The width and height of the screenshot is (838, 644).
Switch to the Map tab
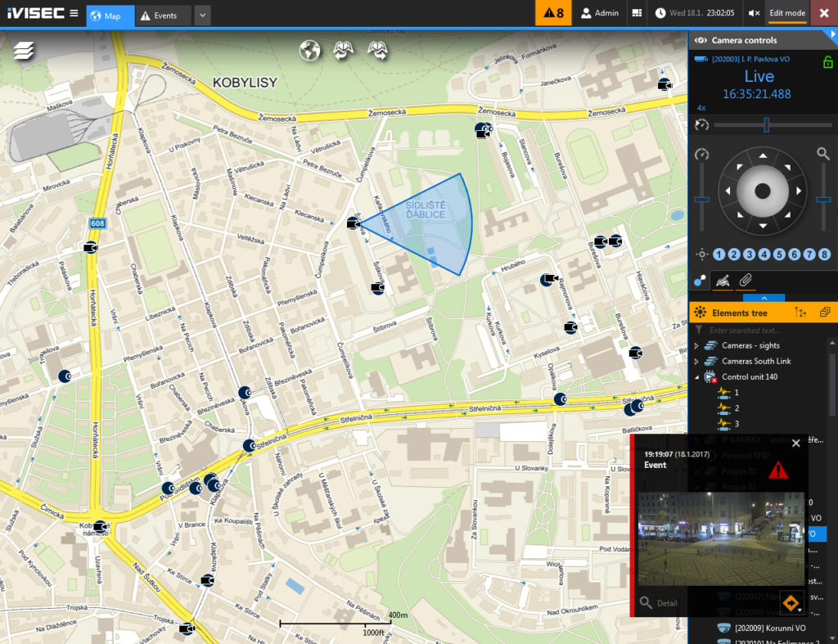tap(110, 16)
